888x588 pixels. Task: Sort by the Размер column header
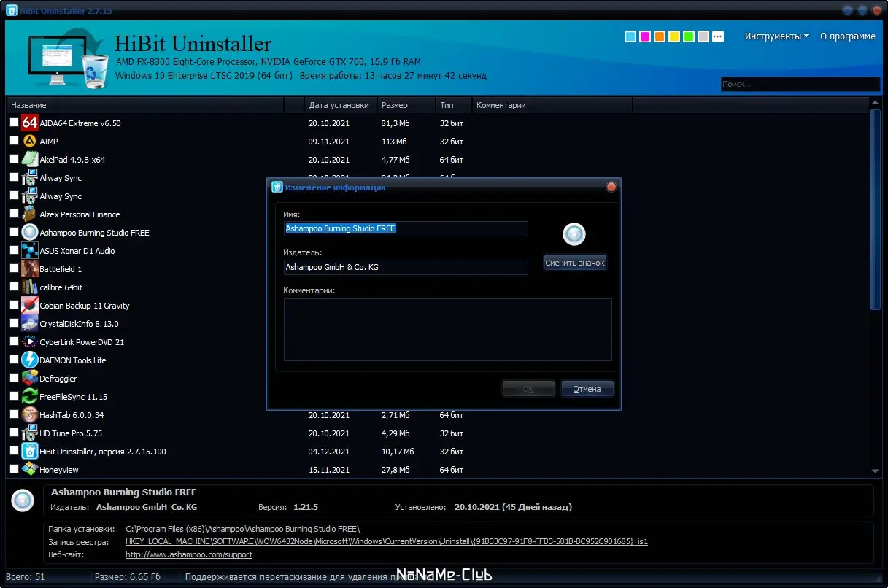tap(406, 105)
